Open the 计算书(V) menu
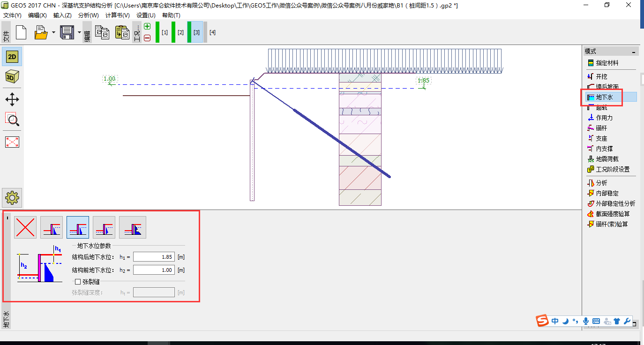Screen dimensions: 644x345 (118, 15)
